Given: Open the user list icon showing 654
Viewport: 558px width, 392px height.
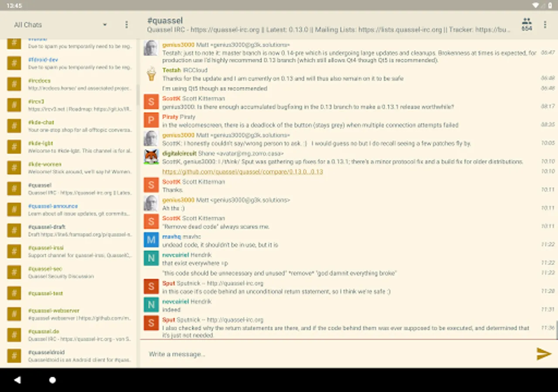Looking at the screenshot, I should [527, 24].
